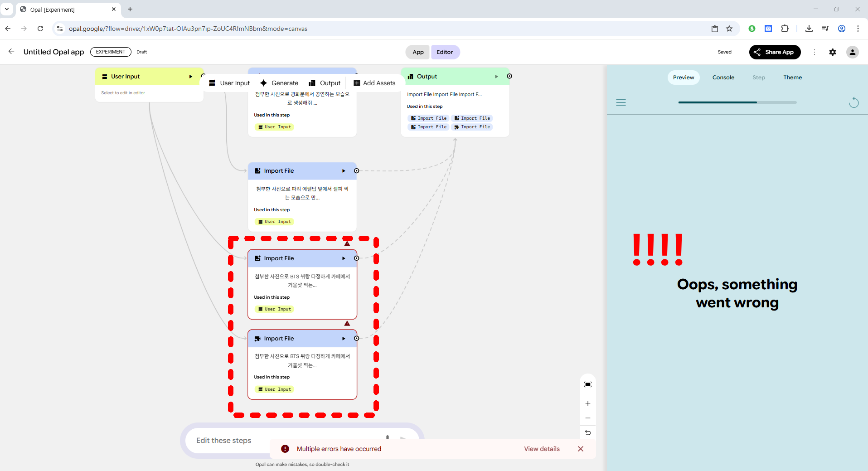The image size is (868, 471).
Task: Dismiss the multiple errors banner
Action: coord(581,449)
